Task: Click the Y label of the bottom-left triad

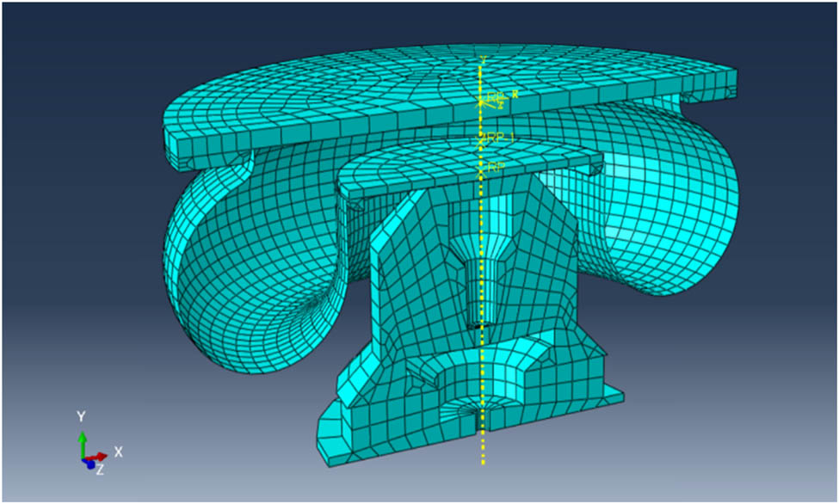Action: click(x=81, y=415)
